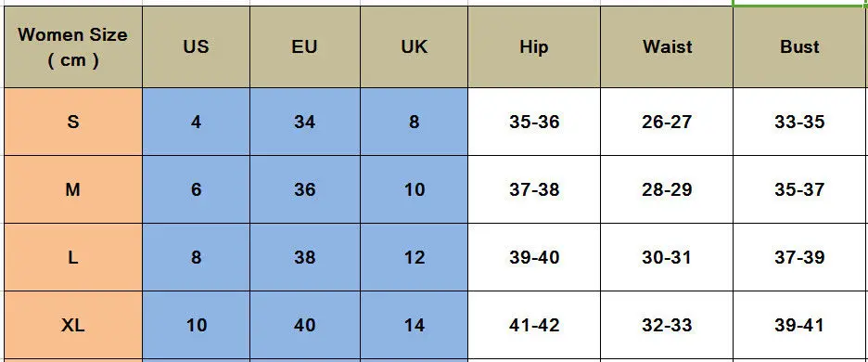Image resolution: width=868 pixels, height=362 pixels.
Task: Click the bust value 33-35 cell
Action: [799, 122]
